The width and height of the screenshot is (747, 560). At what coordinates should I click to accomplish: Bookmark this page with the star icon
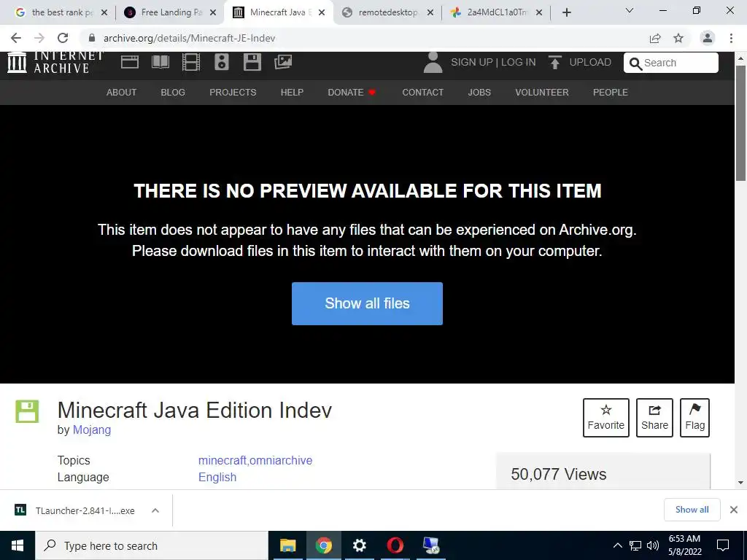tap(678, 38)
